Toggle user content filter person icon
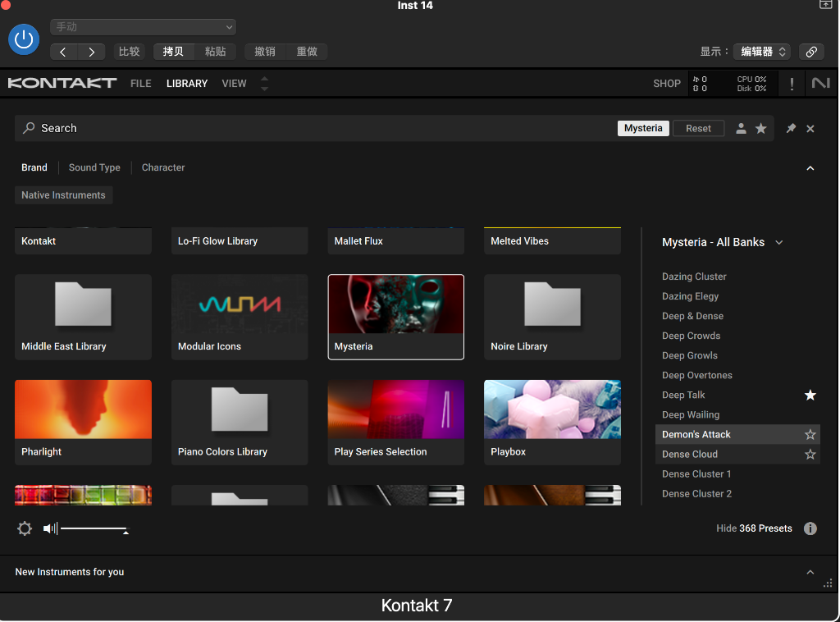 (741, 128)
